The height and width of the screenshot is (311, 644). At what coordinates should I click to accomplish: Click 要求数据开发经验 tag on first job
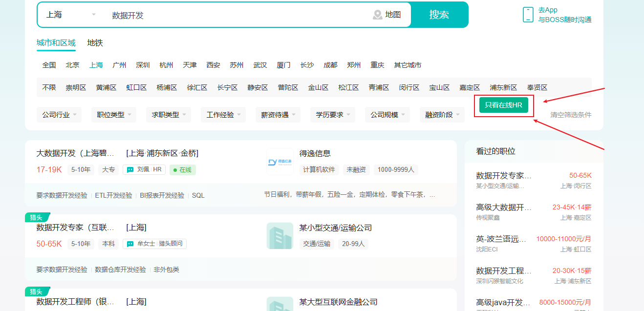(x=62, y=195)
